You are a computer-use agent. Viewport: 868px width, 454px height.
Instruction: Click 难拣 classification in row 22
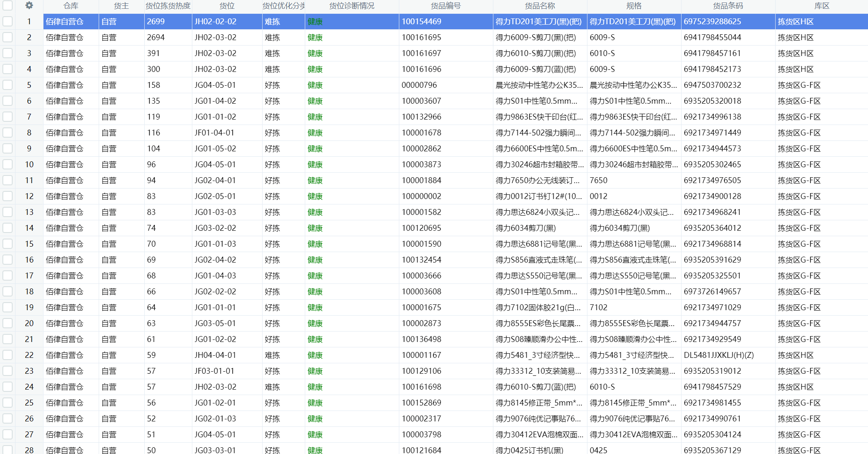[x=273, y=355]
